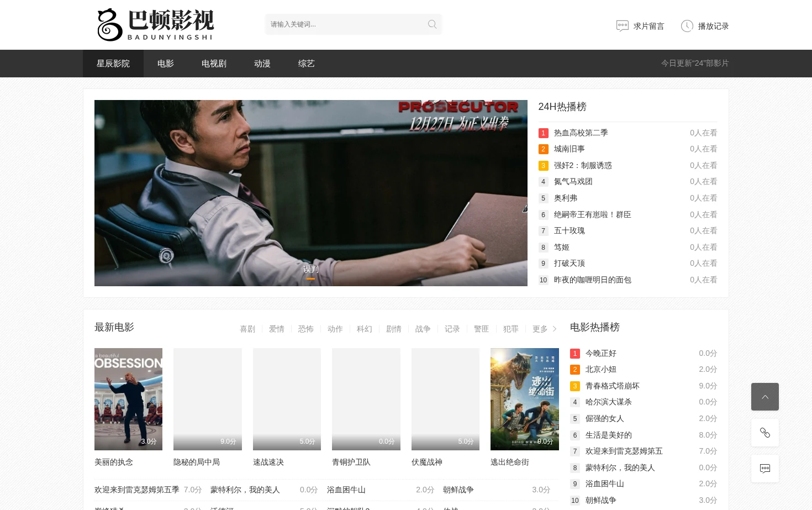
Task: Open the 速战速决 poster placeholder
Action: tap(287, 399)
